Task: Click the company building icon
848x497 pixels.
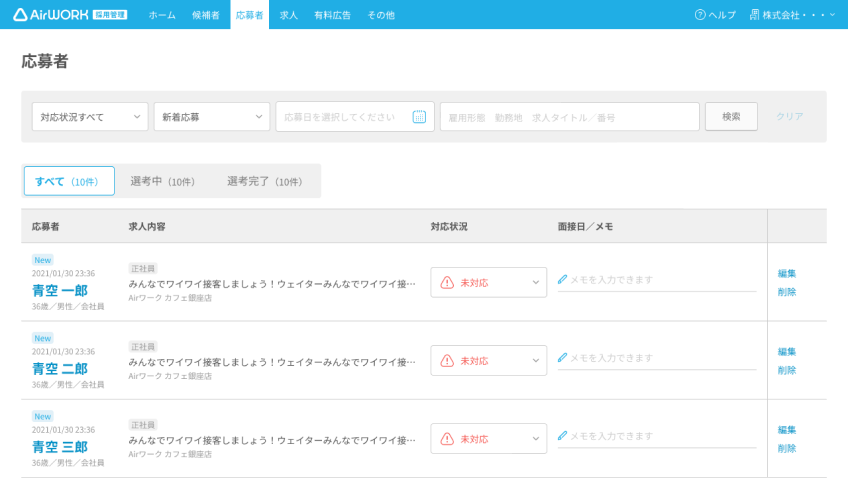Action: [754, 15]
